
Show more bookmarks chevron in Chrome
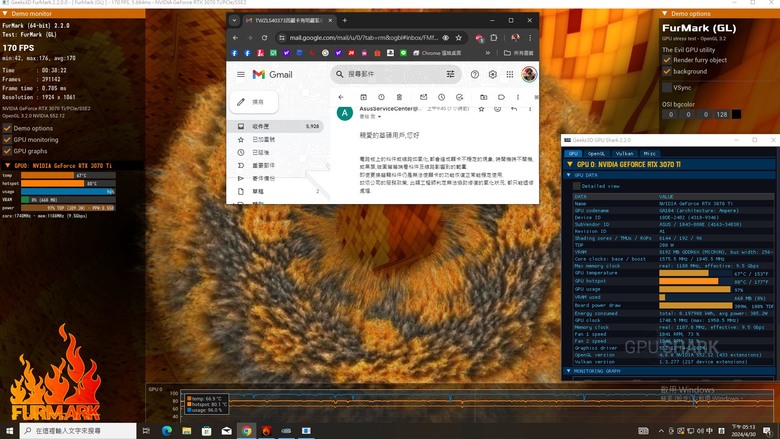tap(488, 53)
